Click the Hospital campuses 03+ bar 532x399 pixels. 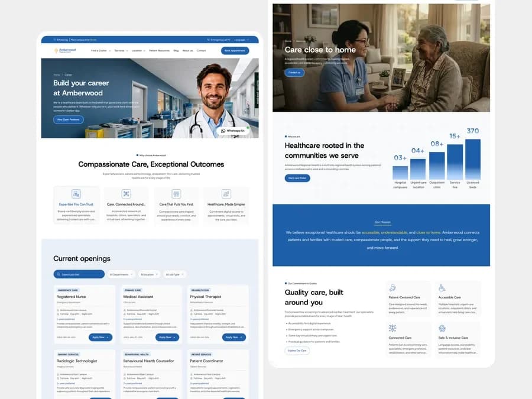click(x=400, y=173)
